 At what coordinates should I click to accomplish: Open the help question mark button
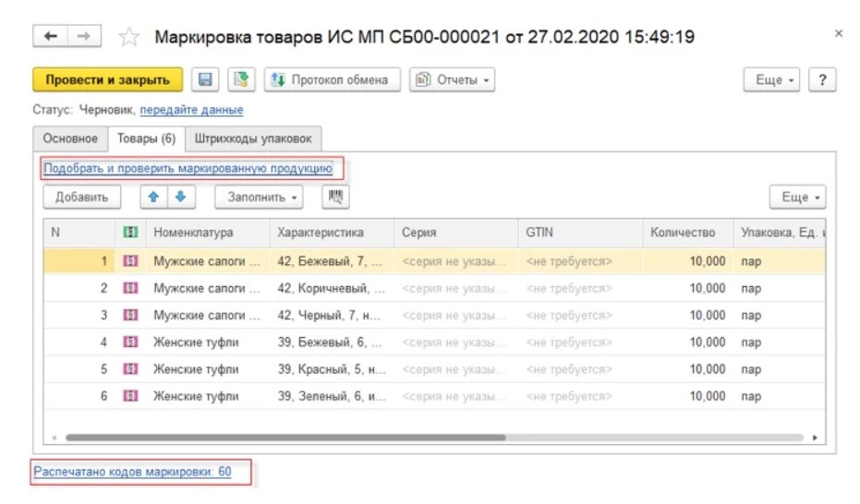pyautogui.click(x=821, y=80)
